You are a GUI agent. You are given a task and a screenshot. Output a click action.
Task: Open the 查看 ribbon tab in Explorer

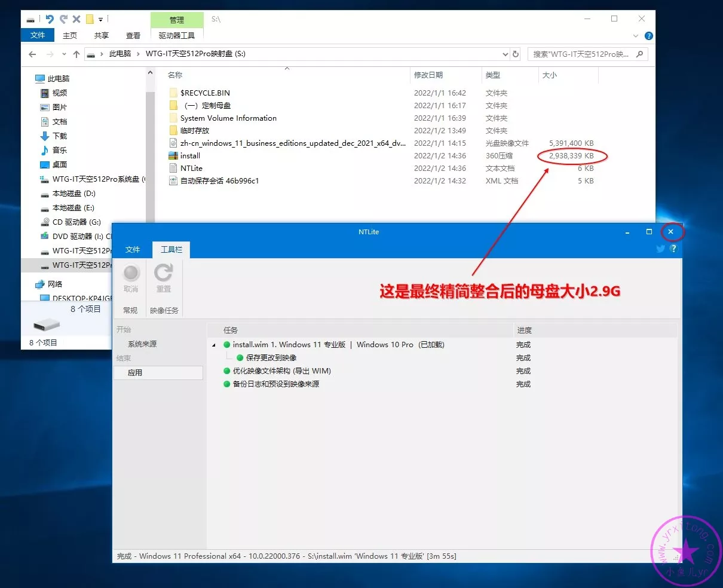[x=133, y=36]
